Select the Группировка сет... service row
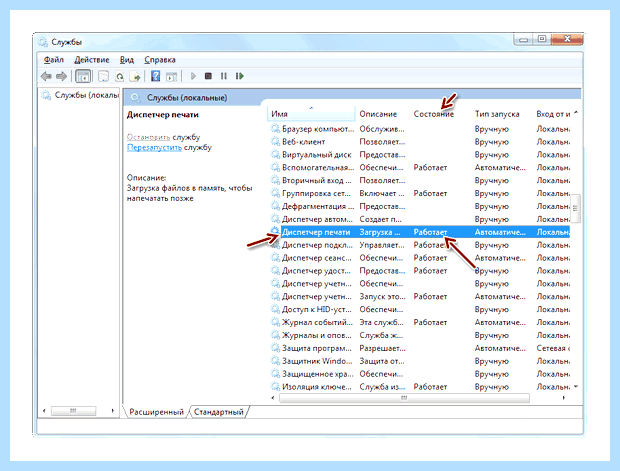620x471 pixels. [x=420, y=193]
